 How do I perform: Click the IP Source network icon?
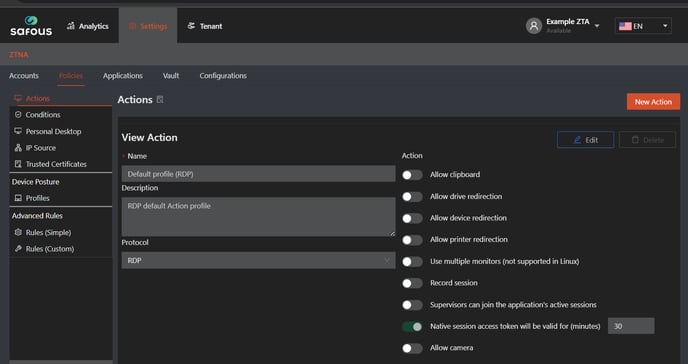pyautogui.click(x=18, y=148)
